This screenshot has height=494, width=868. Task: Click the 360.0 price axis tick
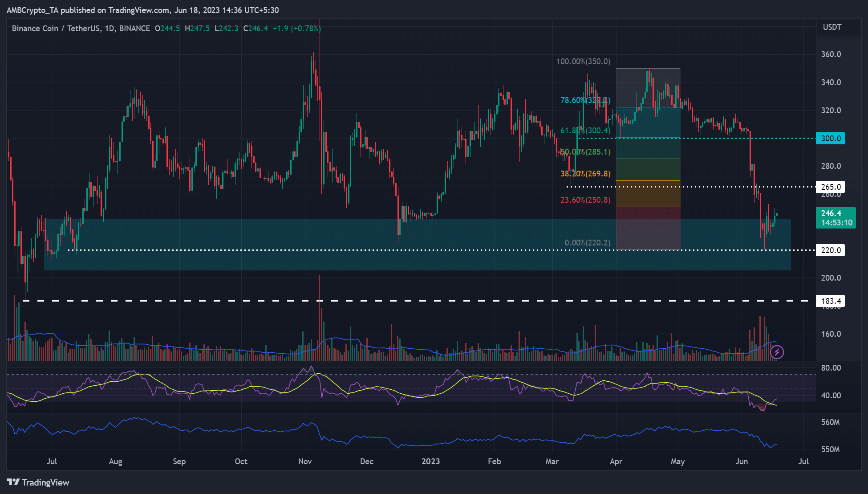831,54
